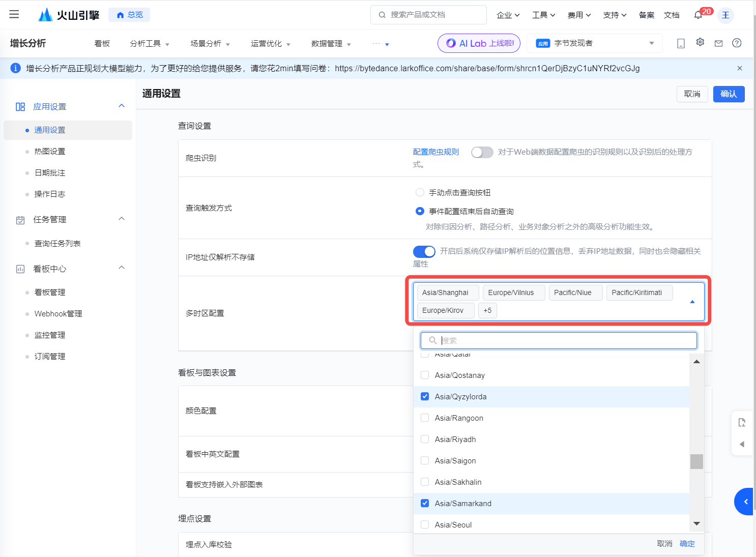
Task: Collapse the 应用设置 sidebar section
Action: click(122, 106)
